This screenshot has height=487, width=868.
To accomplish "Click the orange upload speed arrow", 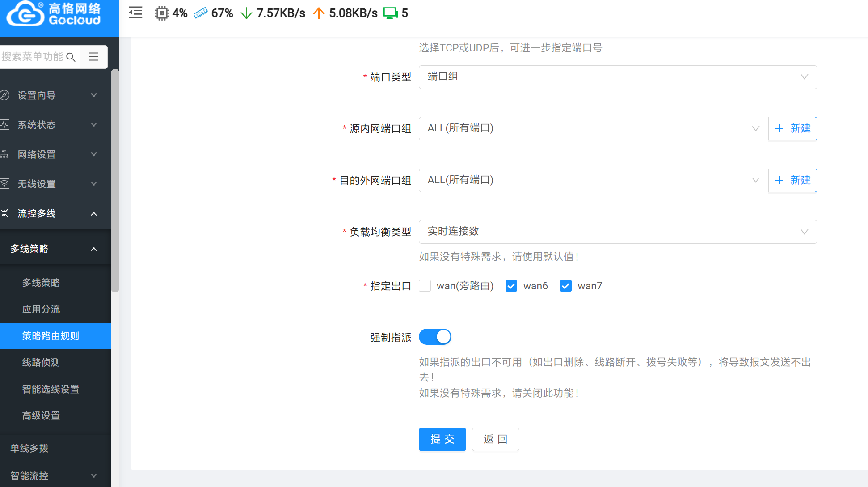I will (319, 13).
